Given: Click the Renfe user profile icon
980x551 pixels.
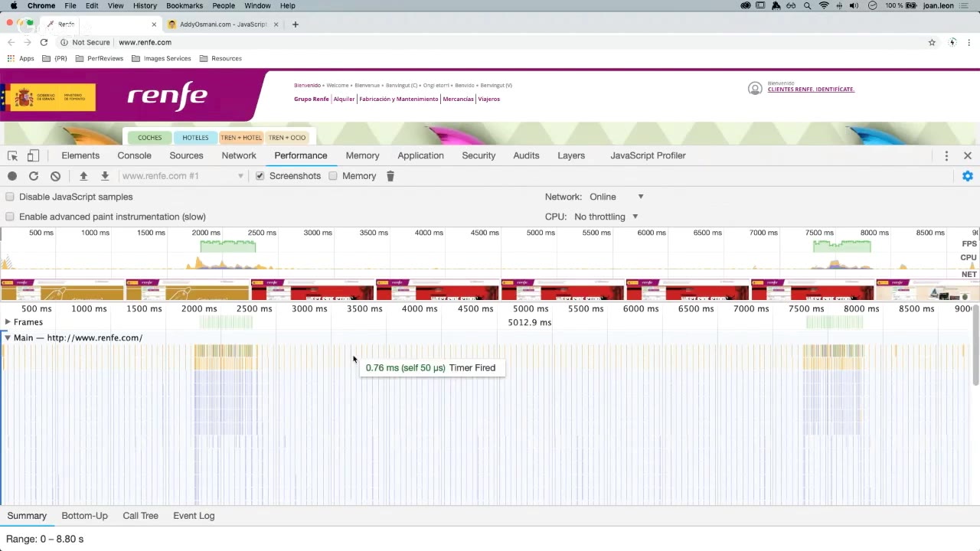Looking at the screenshot, I should point(755,89).
